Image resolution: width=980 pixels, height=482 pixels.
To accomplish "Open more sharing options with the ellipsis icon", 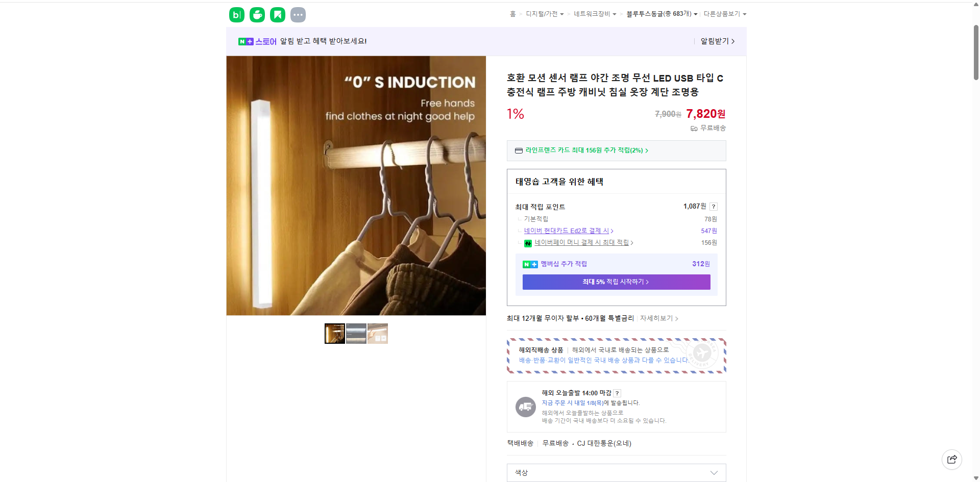I will (x=298, y=14).
